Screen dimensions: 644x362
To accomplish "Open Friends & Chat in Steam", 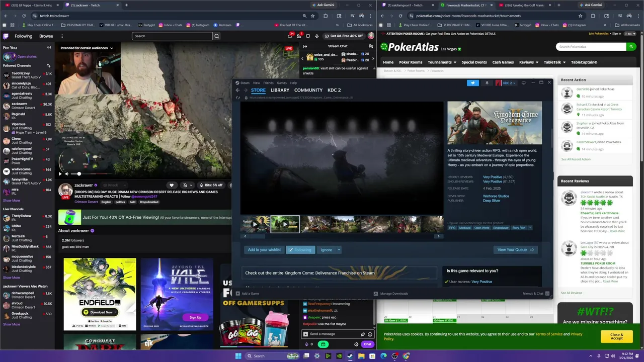I will tap(536, 294).
